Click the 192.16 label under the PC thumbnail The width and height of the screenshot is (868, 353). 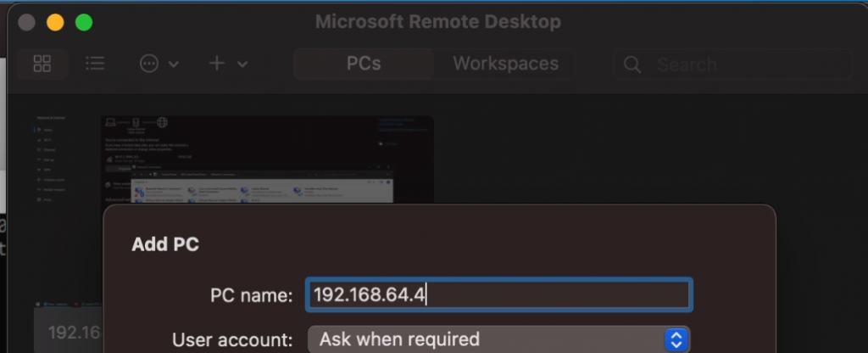75,332
